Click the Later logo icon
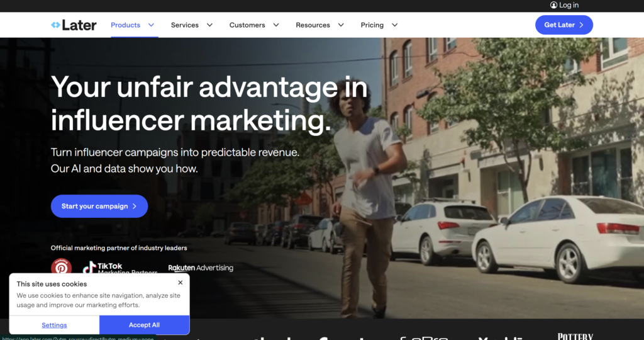The image size is (644, 340). point(56,25)
